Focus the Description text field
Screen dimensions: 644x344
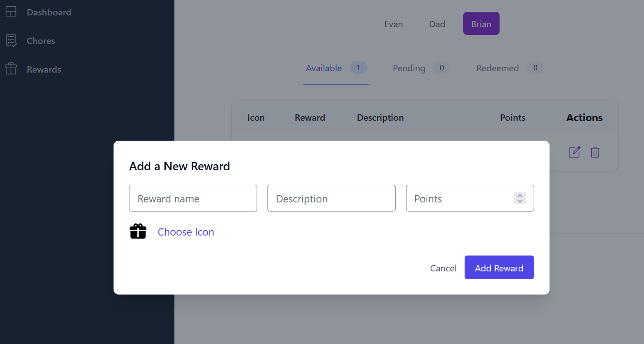coord(331,198)
